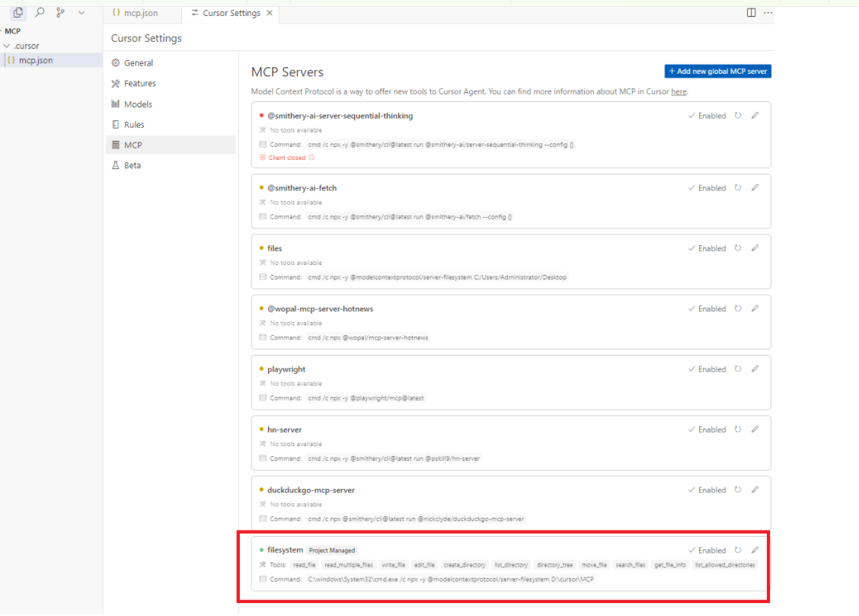Click the Project Managed badge on filesystem
The image size is (859, 616).
[x=332, y=551]
